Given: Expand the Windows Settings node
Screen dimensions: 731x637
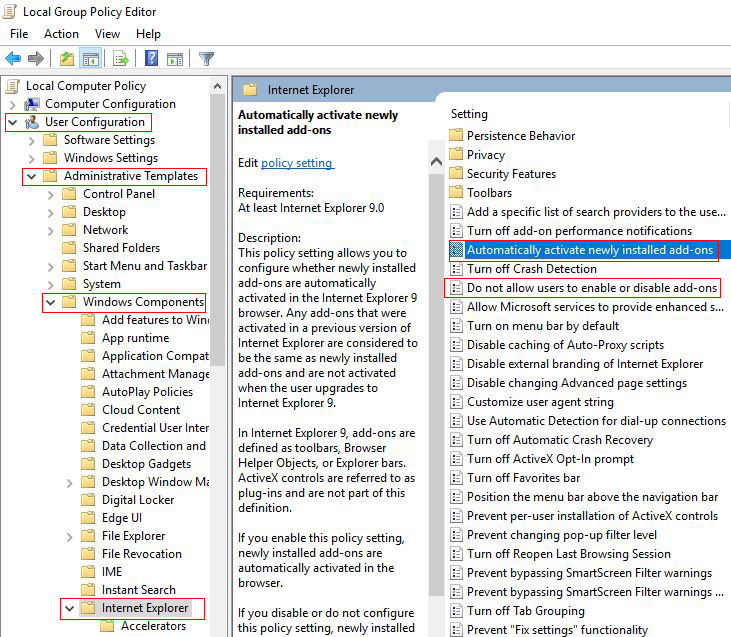Looking at the screenshot, I should [x=32, y=159].
